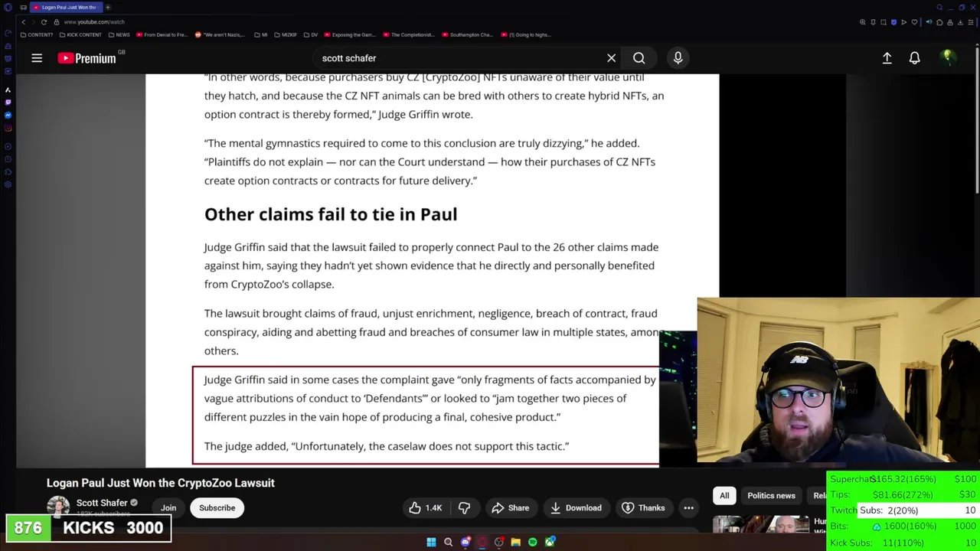The width and height of the screenshot is (980, 551).
Task: Download the video
Action: click(576, 508)
